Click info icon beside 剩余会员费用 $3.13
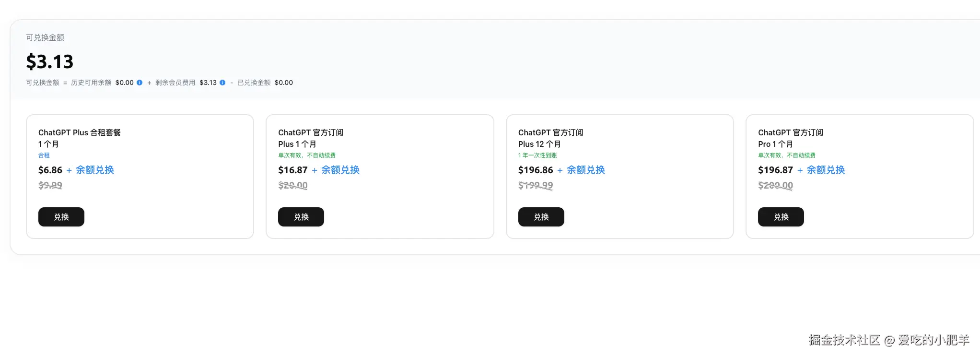Screen dimensions: 980x357 point(222,83)
